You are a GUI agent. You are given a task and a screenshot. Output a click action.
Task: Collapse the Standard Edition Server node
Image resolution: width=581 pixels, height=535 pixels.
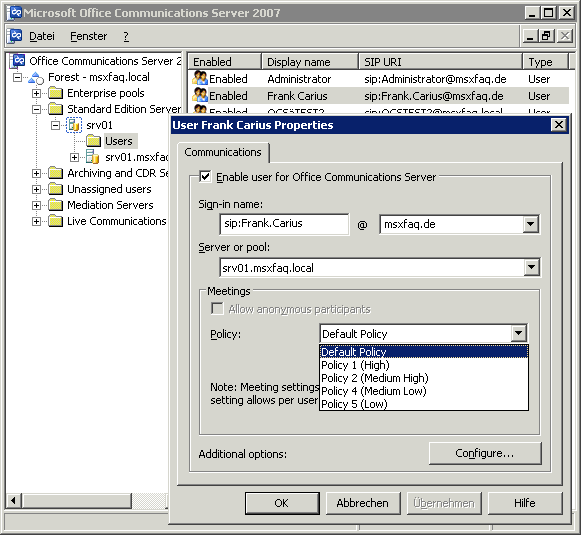click(x=36, y=109)
